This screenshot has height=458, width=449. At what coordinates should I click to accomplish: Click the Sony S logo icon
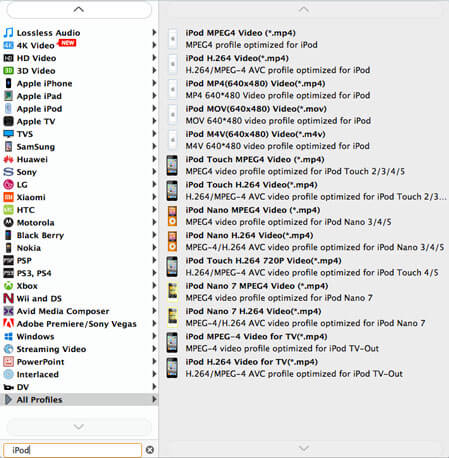(x=8, y=172)
